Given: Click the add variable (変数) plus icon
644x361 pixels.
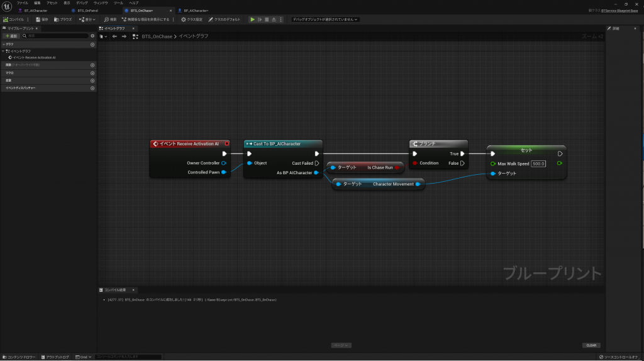Looking at the screenshot, I should click(92, 81).
